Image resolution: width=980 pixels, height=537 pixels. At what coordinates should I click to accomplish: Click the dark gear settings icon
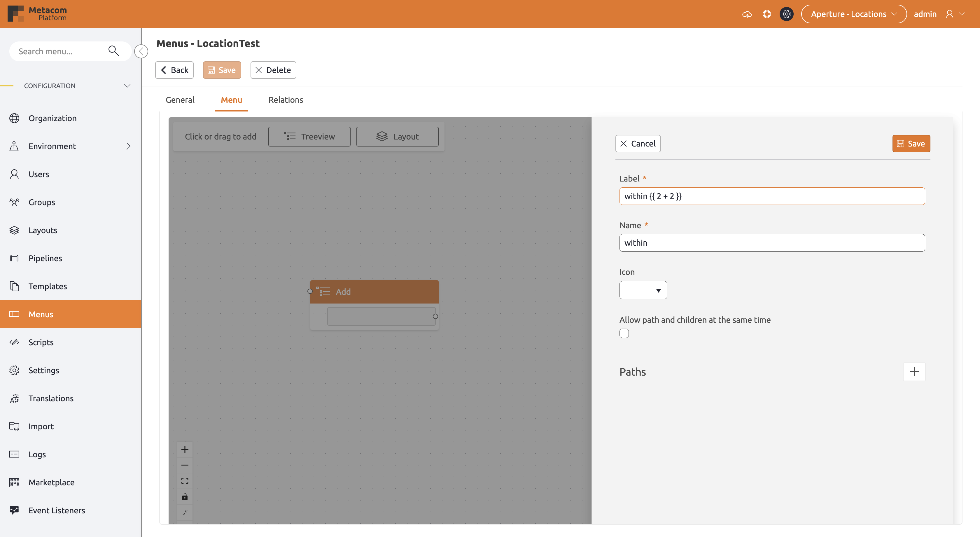point(786,14)
